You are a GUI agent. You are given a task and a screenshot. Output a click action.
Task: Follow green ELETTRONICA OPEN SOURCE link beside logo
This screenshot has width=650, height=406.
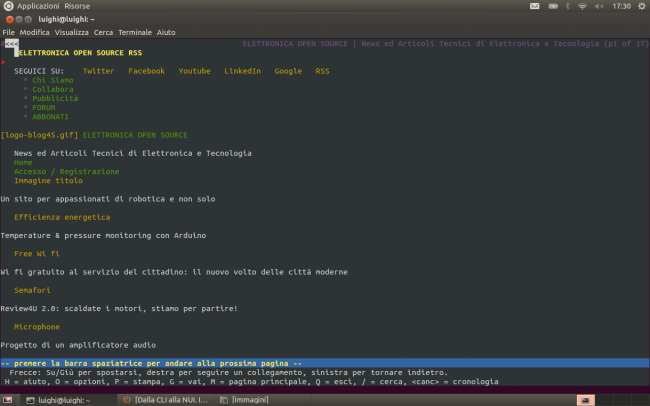coord(135,135)
